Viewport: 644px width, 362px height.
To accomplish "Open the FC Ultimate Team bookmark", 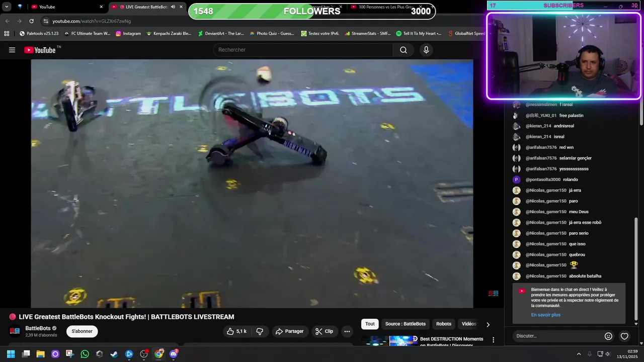I will point(87,34).
